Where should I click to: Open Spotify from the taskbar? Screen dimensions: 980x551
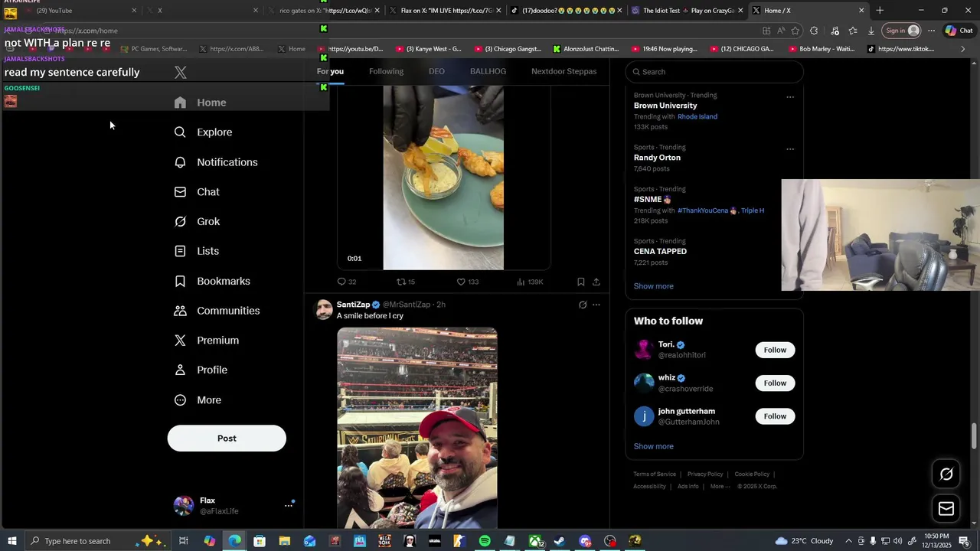pyautogui.click(x=485, y=541)
